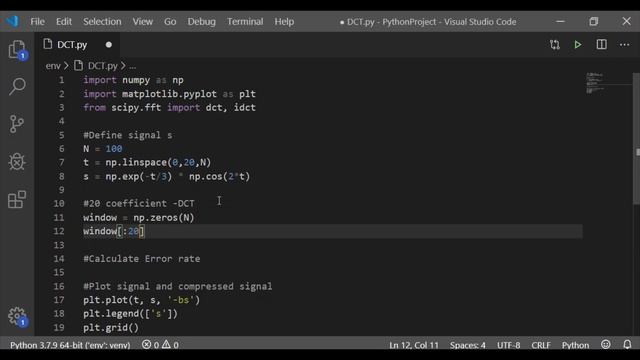Open the Manage gear at sidebar bottom
The height and width of the screenshot is (360, 640).
17,317
